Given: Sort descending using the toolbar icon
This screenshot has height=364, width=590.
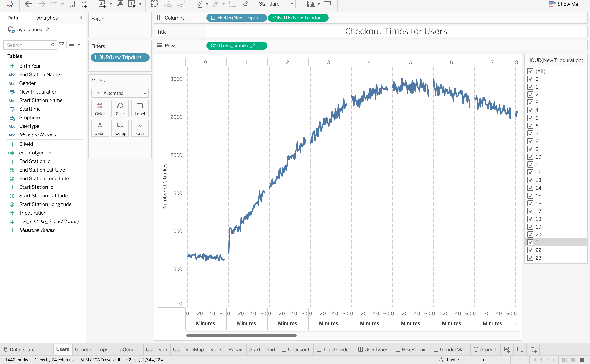Looking at the screenshot, I should click(x=181, y=4).
